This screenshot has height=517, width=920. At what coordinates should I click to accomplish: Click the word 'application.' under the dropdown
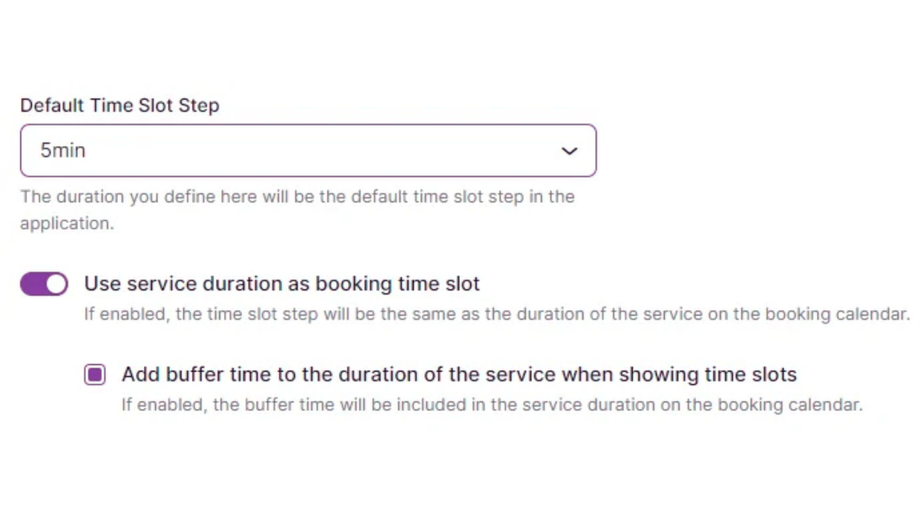pos(67,223)
